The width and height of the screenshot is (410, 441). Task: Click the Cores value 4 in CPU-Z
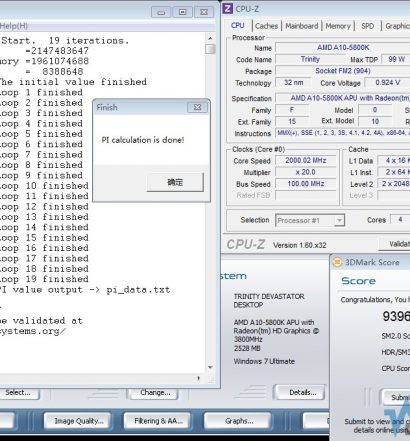pos(400,220)
